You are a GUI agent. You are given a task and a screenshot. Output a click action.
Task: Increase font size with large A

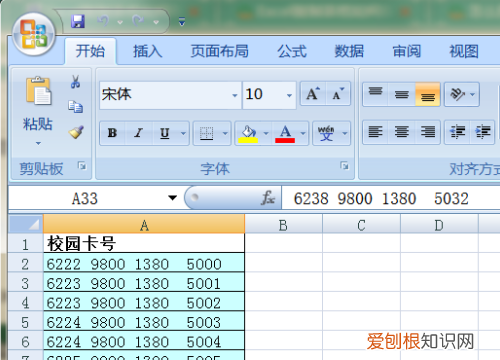[313, 94]
